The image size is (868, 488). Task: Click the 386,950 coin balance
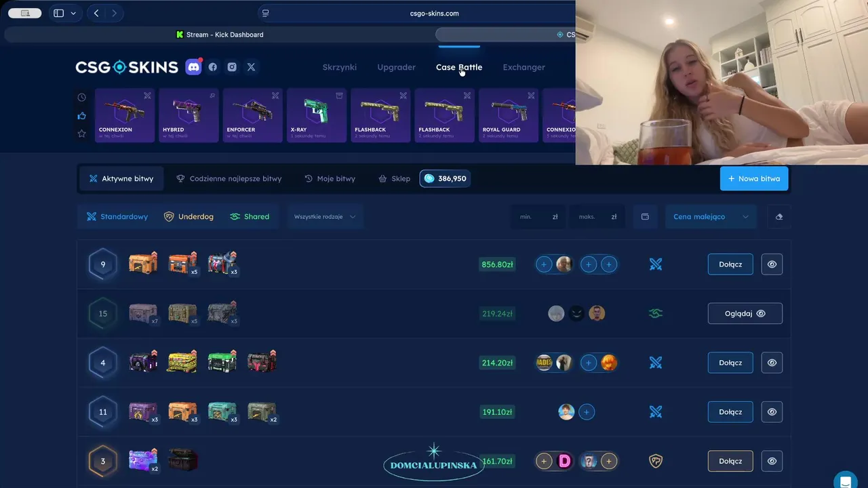coord(445,179)
